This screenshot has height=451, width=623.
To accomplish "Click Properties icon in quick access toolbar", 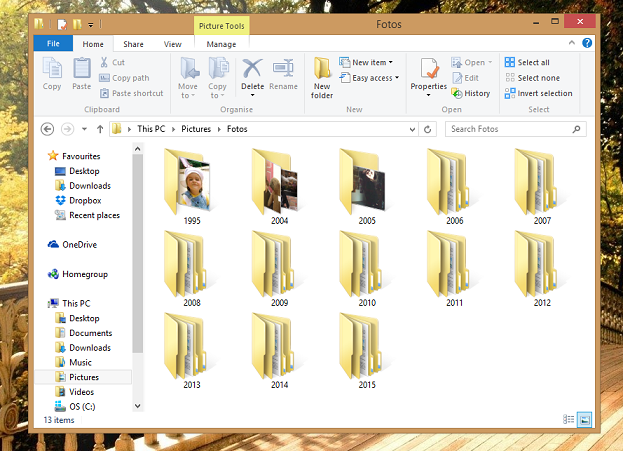I will pyautogui.click(x=62, y=25).
